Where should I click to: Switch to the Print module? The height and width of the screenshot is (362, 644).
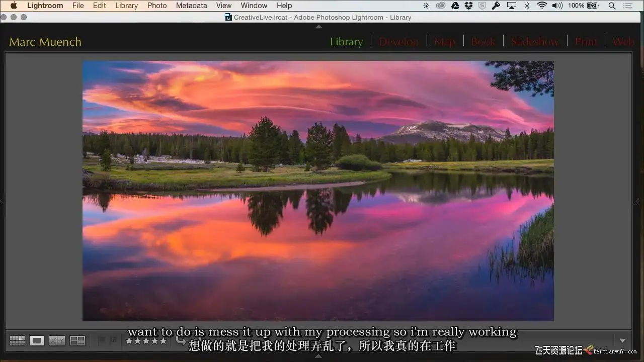586,42
